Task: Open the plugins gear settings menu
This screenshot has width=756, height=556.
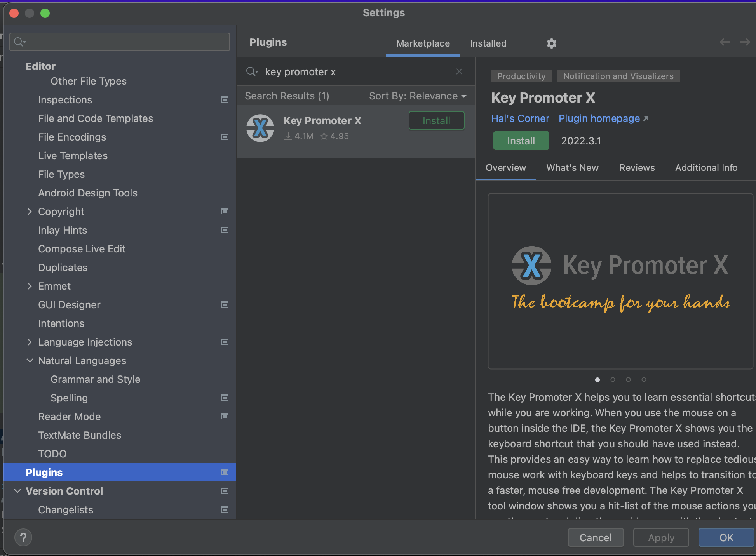Action: click(551, 43)
